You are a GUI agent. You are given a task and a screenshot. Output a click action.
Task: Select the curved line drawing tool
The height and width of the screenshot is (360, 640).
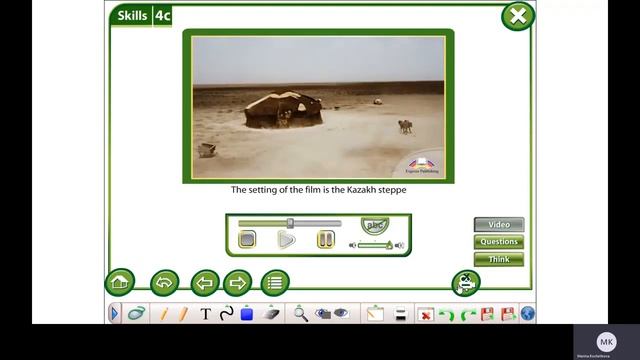[226, 313]
